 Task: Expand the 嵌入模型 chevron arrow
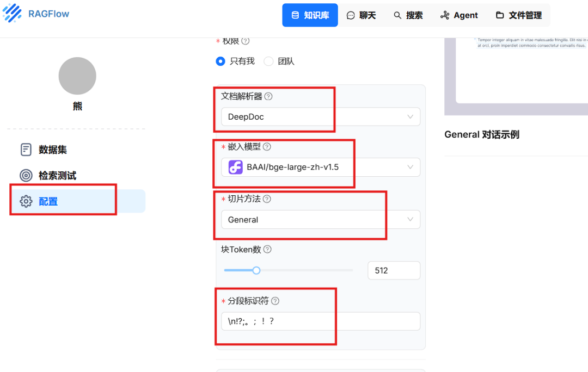point(411,167)
